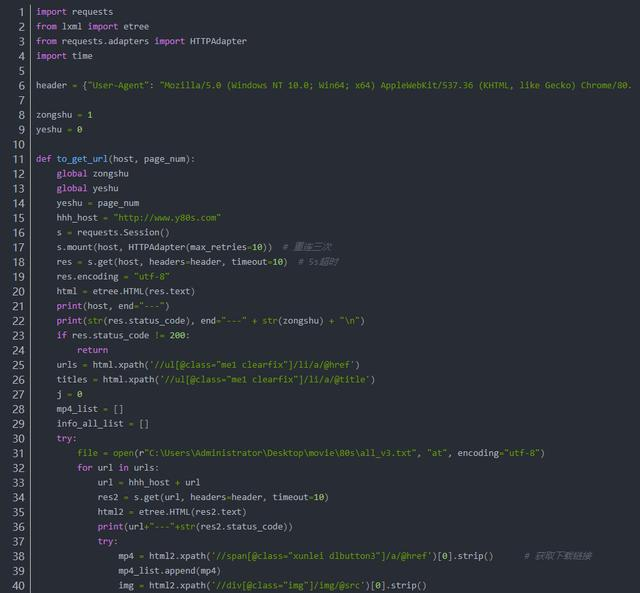The width and height of the screenshot is (640, 593).
Task: Click 'info_all_list' on line 29
Action: coord(90,424)
